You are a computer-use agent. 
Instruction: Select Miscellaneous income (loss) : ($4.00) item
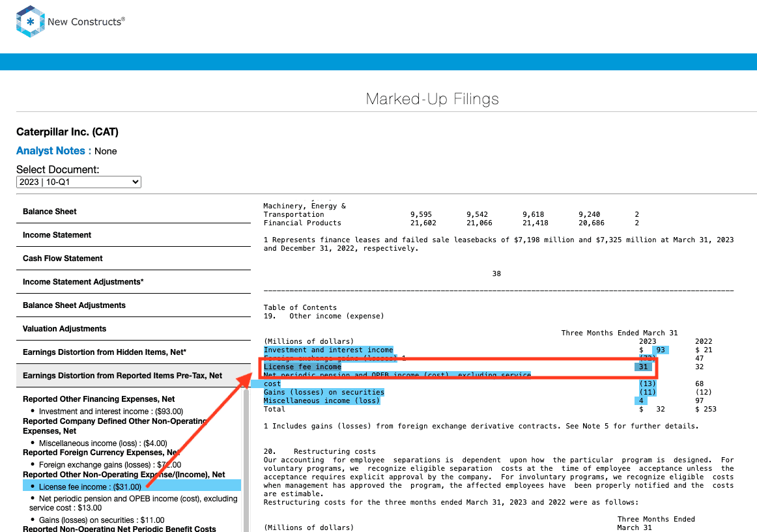pos(103,443)
